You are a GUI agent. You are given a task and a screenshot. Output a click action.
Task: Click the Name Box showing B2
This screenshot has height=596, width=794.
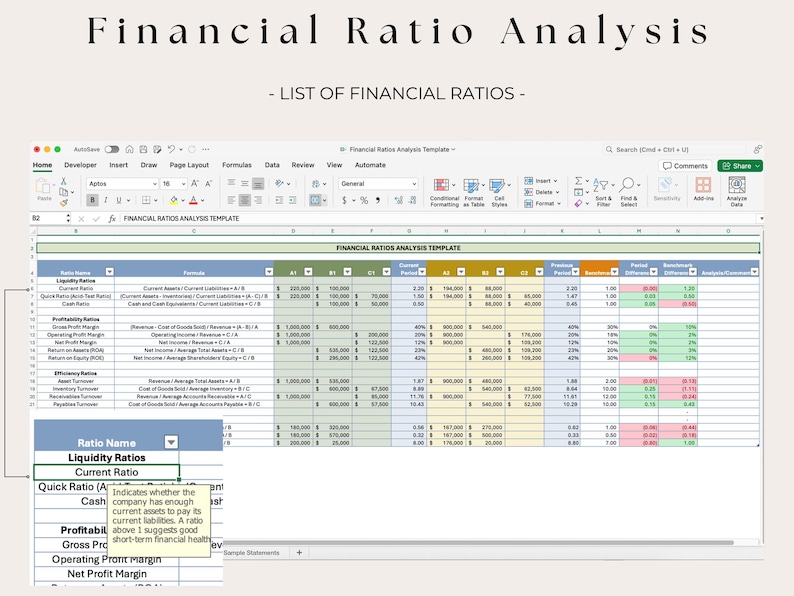click(50, 218)
